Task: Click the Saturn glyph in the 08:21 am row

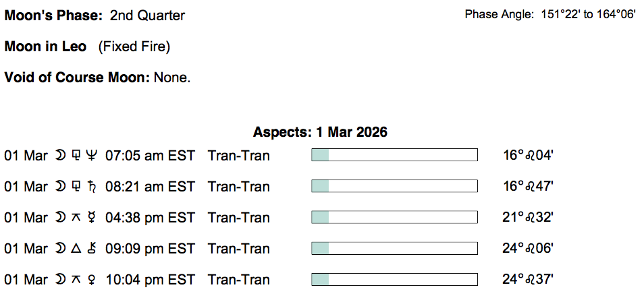Action: pyautogui.click(x=92, y=187)
